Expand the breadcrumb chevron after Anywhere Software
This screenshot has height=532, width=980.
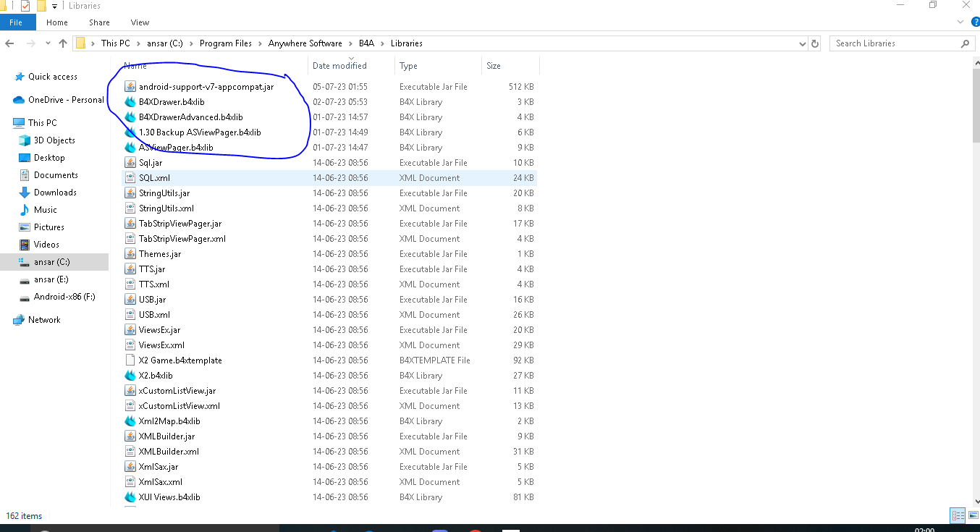(351, 43)
